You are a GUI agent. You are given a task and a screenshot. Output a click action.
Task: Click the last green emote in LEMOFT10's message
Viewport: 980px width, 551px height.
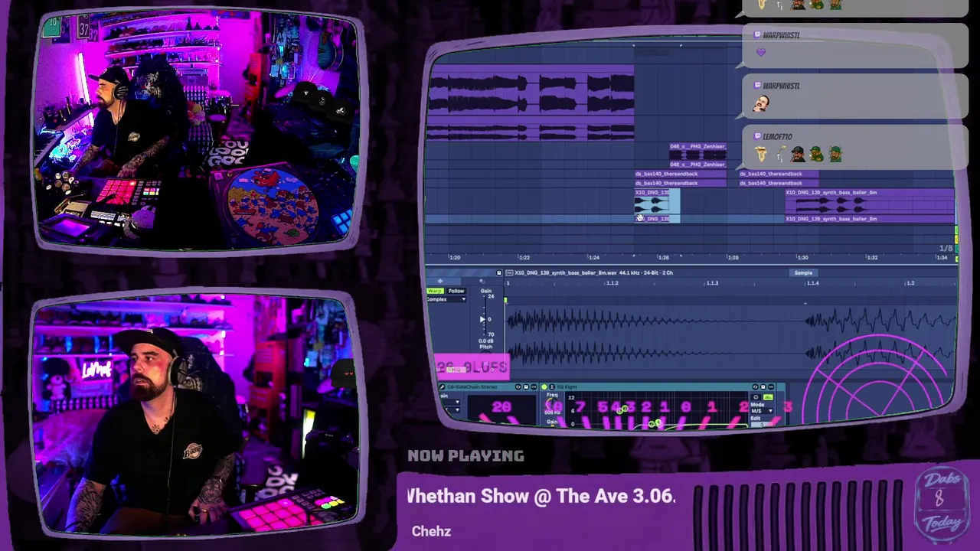pos(835,155)
